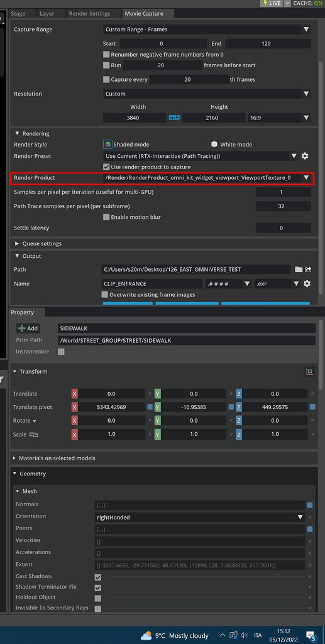Toggle the LIVE sync button

pos(271,3)
